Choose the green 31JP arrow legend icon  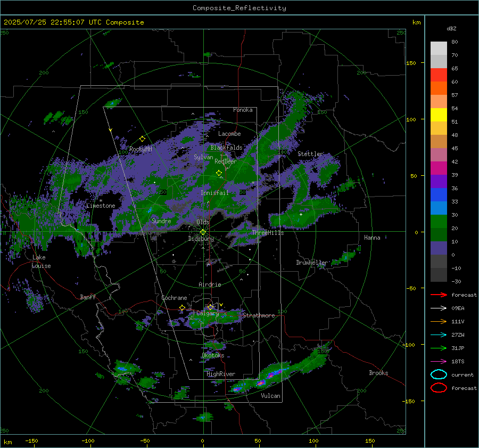tap(439, 348)
